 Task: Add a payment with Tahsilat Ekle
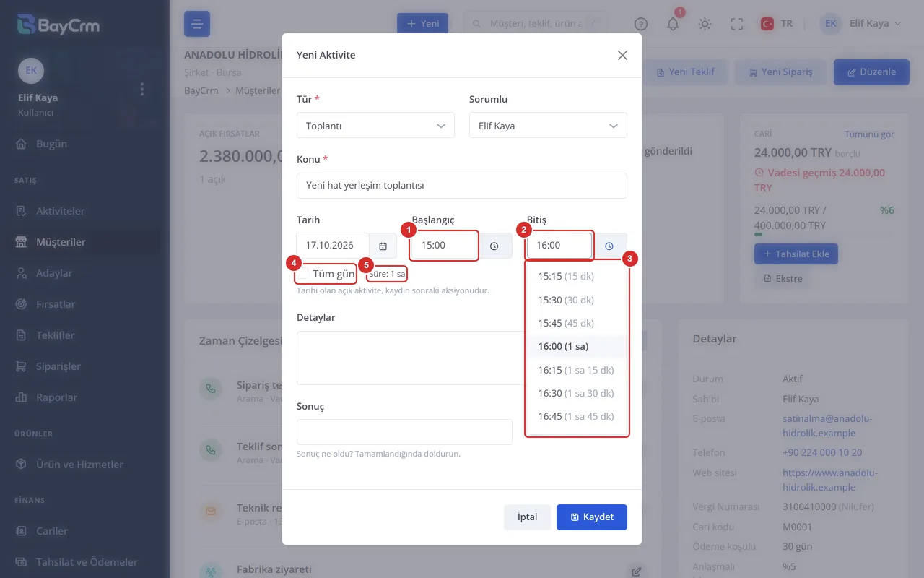796,254
